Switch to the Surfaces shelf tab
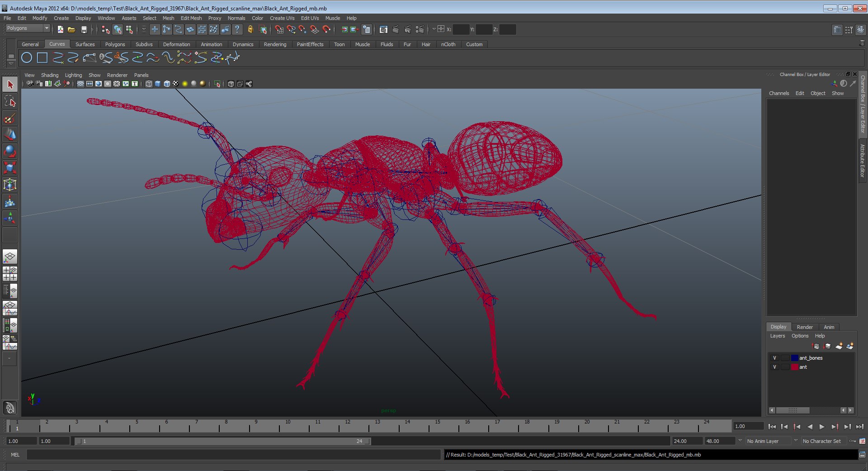 pos(85,44)
